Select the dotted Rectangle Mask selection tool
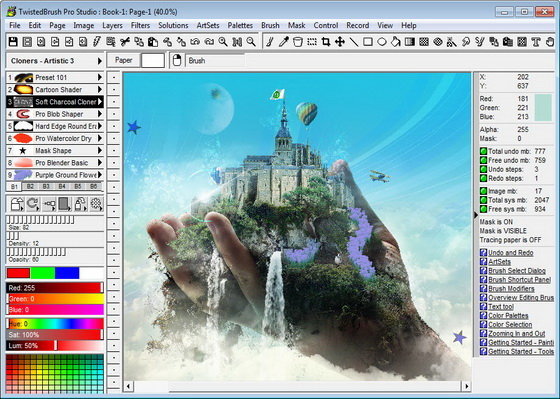Viewport: 560px width, 399px height. [x=312, y=42]
